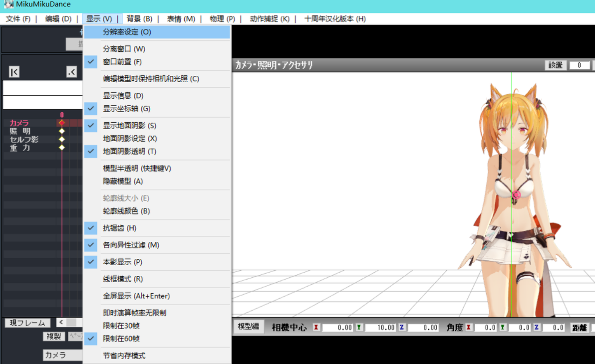This screenshot has height=364, width=595.
Task: Open 轮廓线颜色 (B) menu entry
Action: [x=157, y=211]
